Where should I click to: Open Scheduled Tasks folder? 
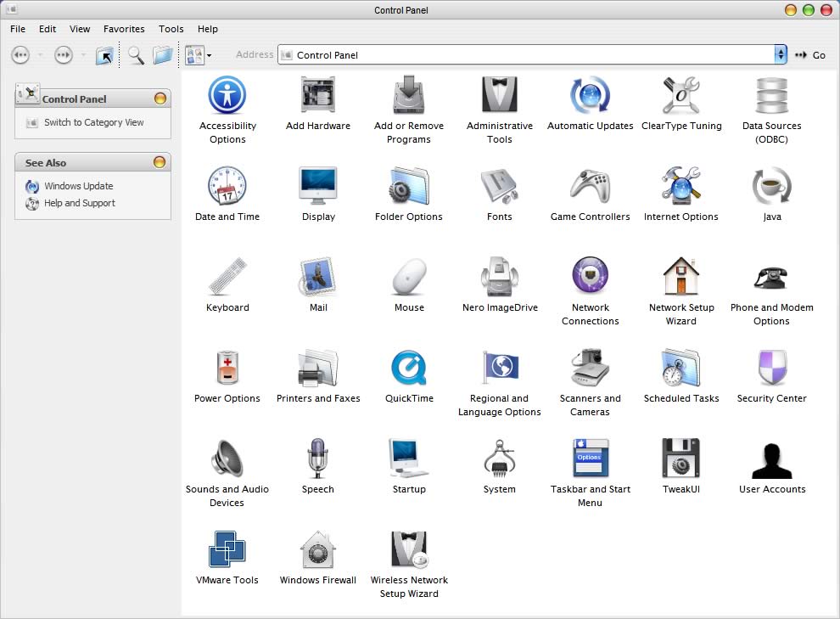pos(680,368)
